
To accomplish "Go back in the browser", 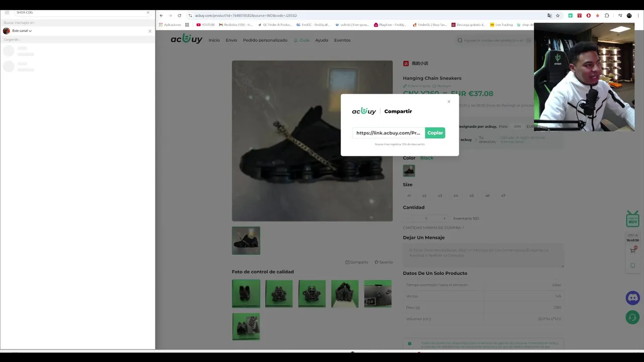I will tap(161, 16).
